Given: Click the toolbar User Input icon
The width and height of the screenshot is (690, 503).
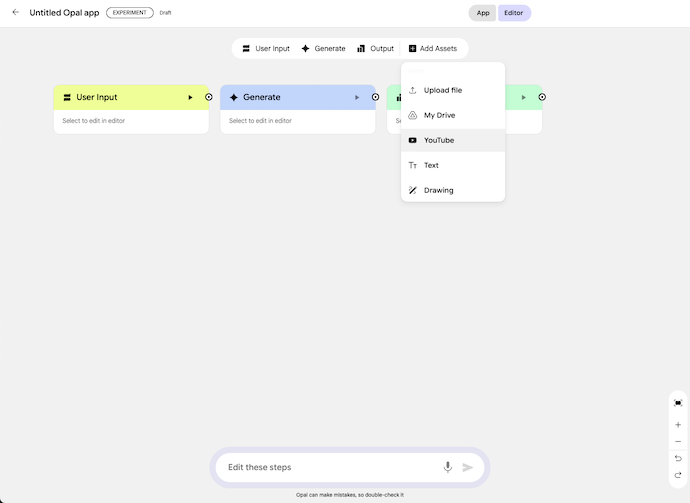Looking at the screenshot, I should 246,48.
